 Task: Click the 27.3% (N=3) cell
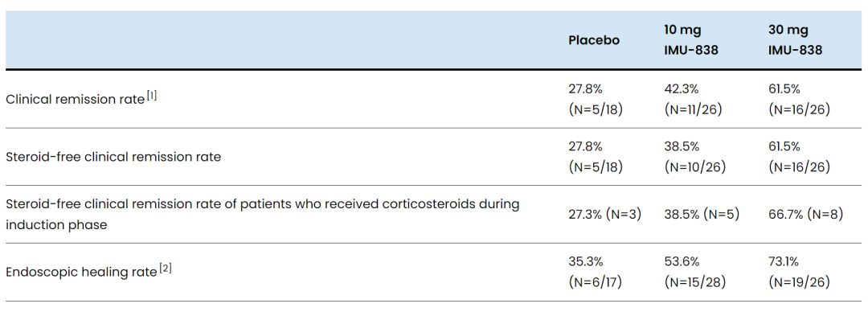point(604,214)
